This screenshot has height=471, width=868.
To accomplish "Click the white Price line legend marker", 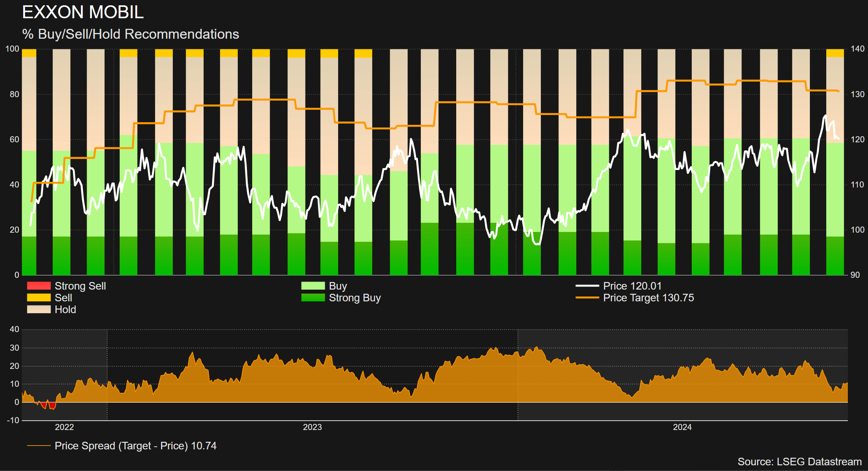I will [587, 286].
